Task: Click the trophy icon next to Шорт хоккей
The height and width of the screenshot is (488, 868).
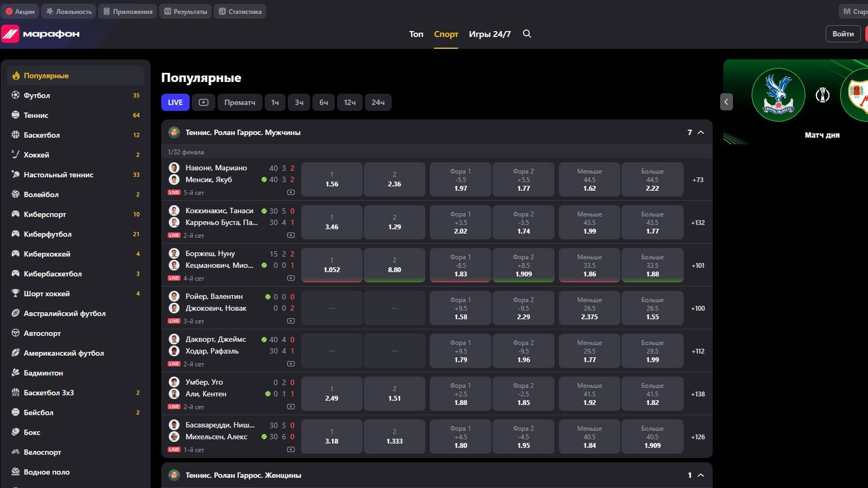Action: click(16, 294)
